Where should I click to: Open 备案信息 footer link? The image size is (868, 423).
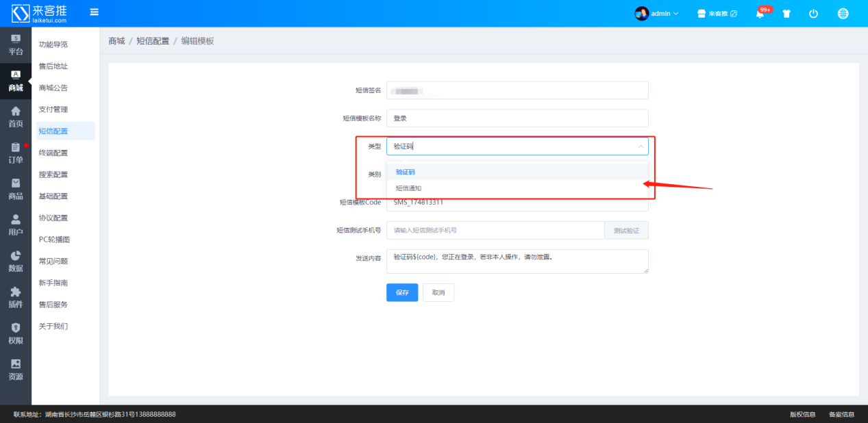coord(841,414)
